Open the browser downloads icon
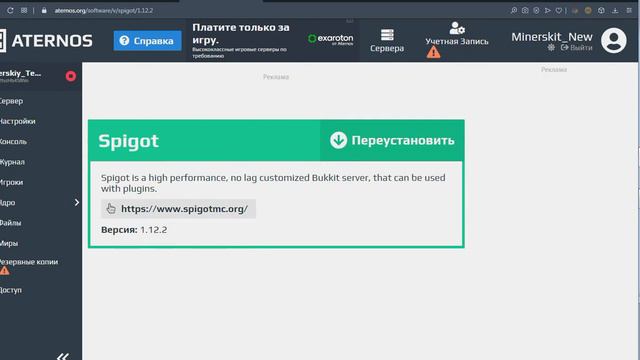The image size is (640, 360). click(615, 11)
